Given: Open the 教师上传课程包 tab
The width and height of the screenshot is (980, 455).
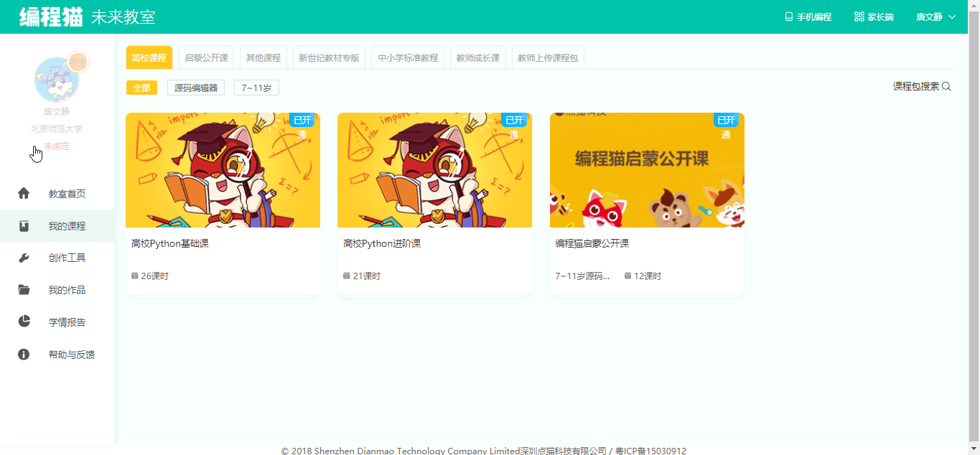Looking at the screenshot, I should point(548,58).
